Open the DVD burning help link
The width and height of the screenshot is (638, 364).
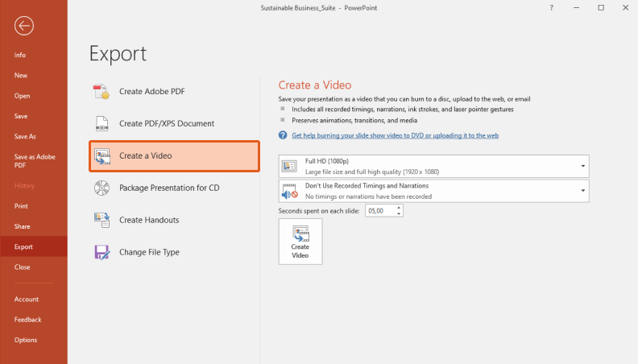(395, 135)
